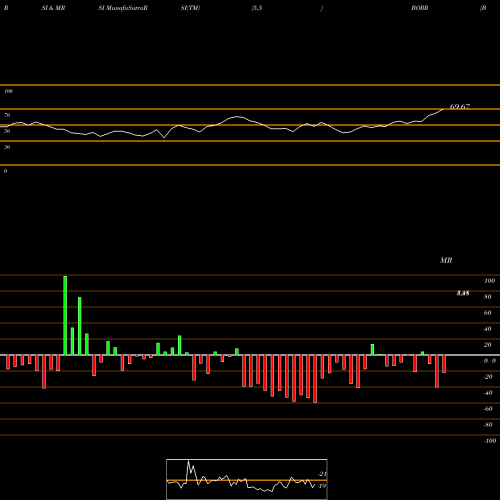Click the 70 label on the RSI axis

pyautogui.click(x=7, y=115)
